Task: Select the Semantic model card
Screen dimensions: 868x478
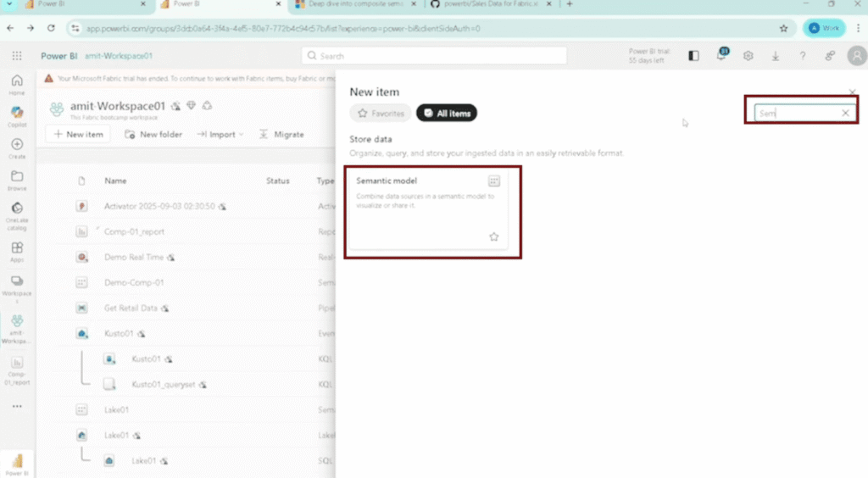Action: (x=428, y=210)
